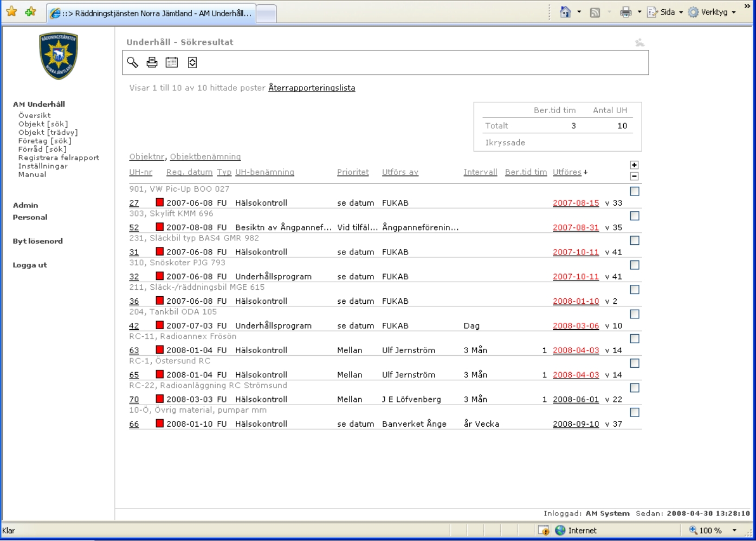Tick the checkbox for Tankbil ODA 105
Viewport: 756px width, 541px height.
[x=635, y=314]
